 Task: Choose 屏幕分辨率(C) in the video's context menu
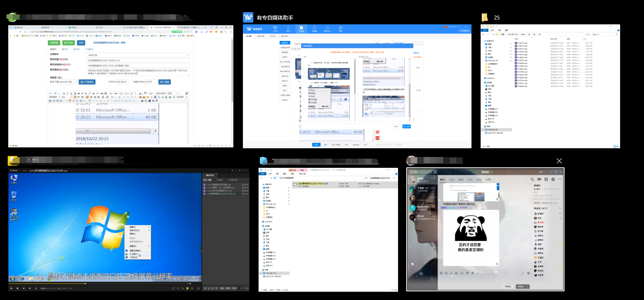tap(135, 250)
